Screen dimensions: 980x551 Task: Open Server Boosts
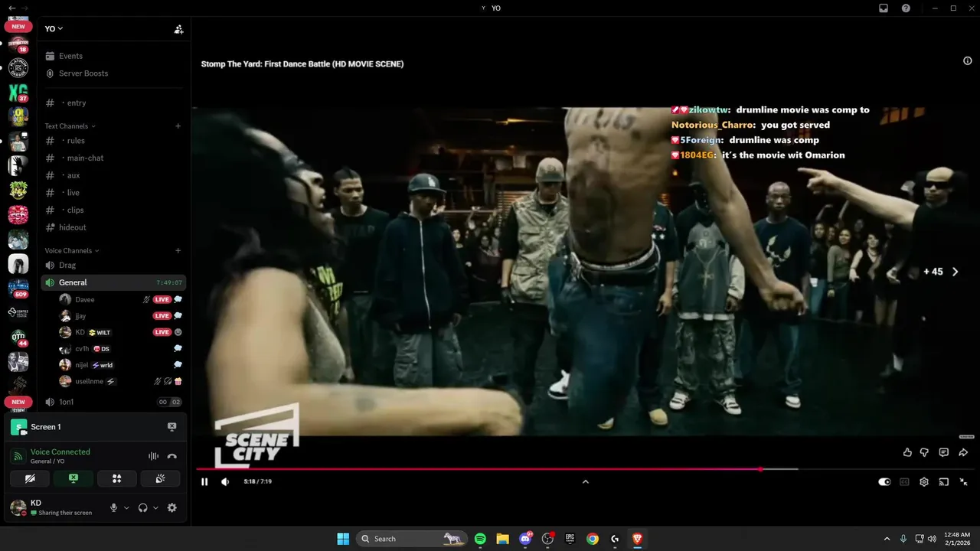pos(113,73)
